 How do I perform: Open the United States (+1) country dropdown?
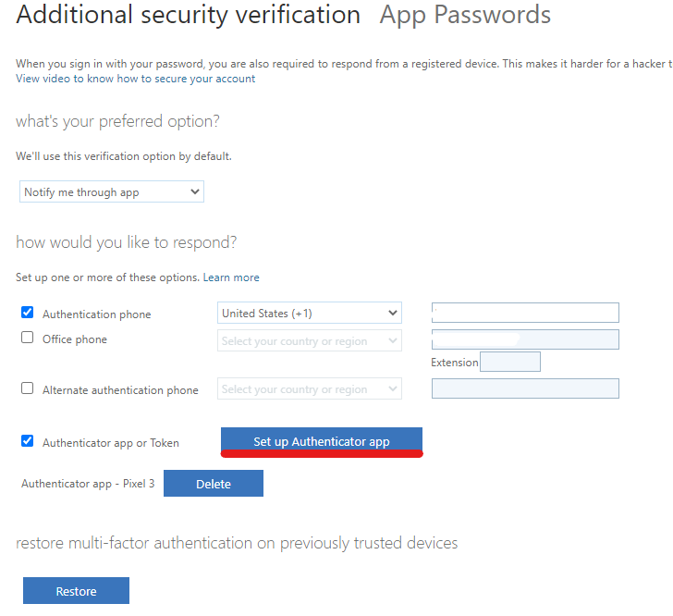pos(310,314)
